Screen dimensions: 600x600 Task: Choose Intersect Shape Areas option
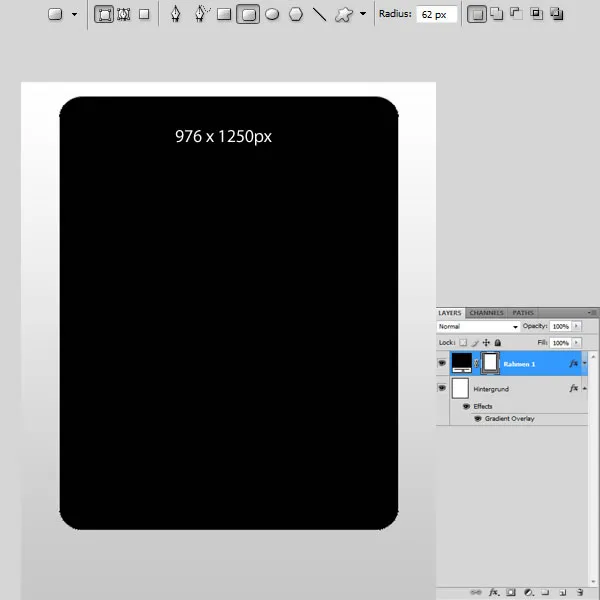pos(536,14)
